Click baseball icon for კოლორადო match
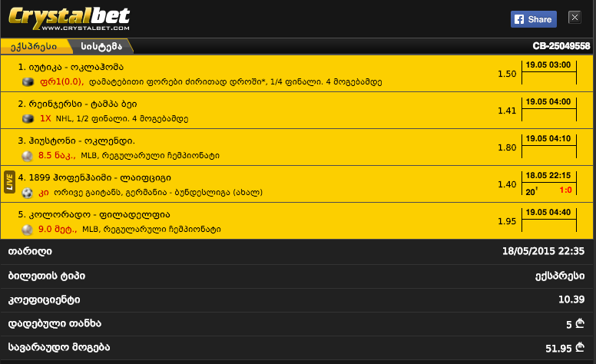596x364 pixels. 28,230
